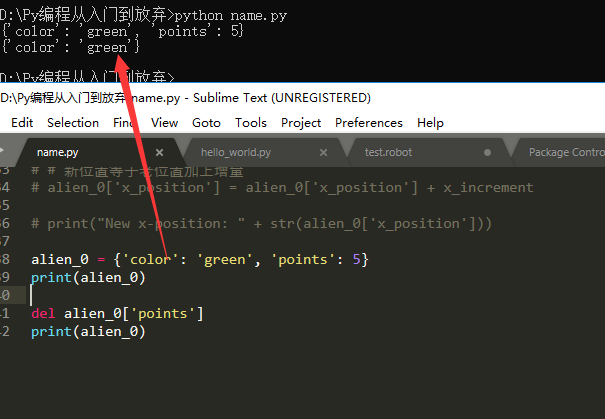605x419 pixels.
Task: Open the Preferences menu
Action: [x=369, y=123]
